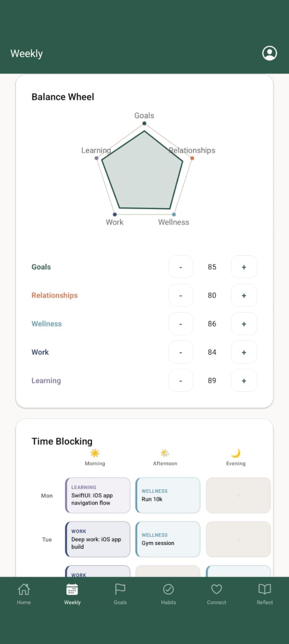This screenshot has width=289, height=644.
Task: Decrease the Relationships score
Action: 181,296
